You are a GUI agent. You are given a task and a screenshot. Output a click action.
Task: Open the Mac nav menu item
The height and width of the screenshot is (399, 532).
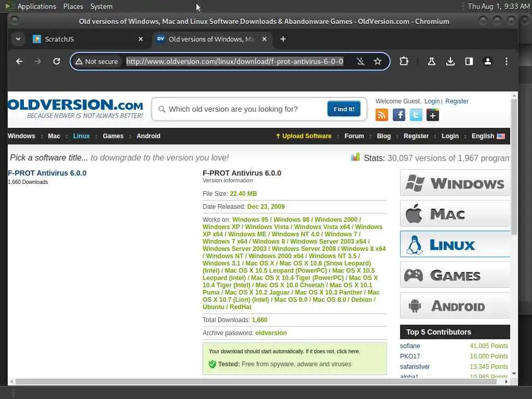[x=54, y=136]
